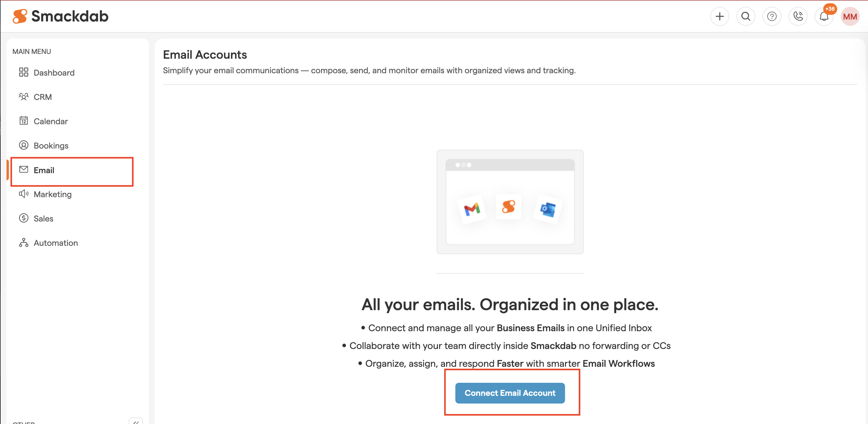
Task: Click the Smackdab logo
Action: click(x=61, y=16)
